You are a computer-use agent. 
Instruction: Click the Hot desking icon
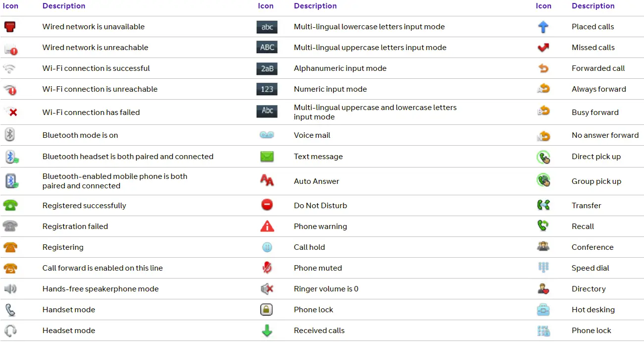543,310
